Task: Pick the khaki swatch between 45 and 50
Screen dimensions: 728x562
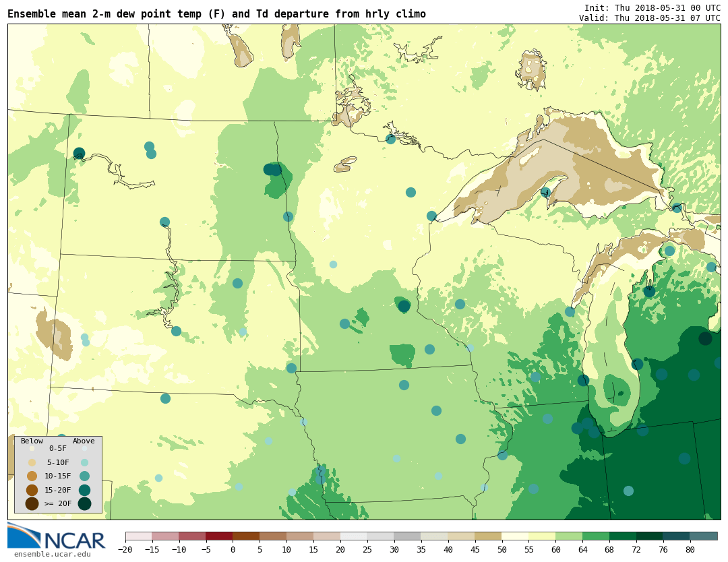Action: 489,536
